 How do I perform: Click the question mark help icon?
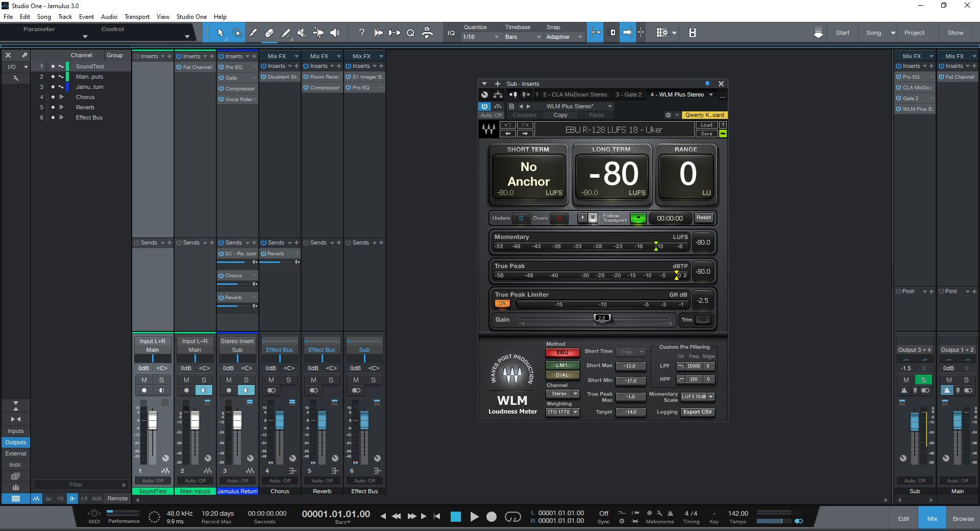[x=361, y=33]
